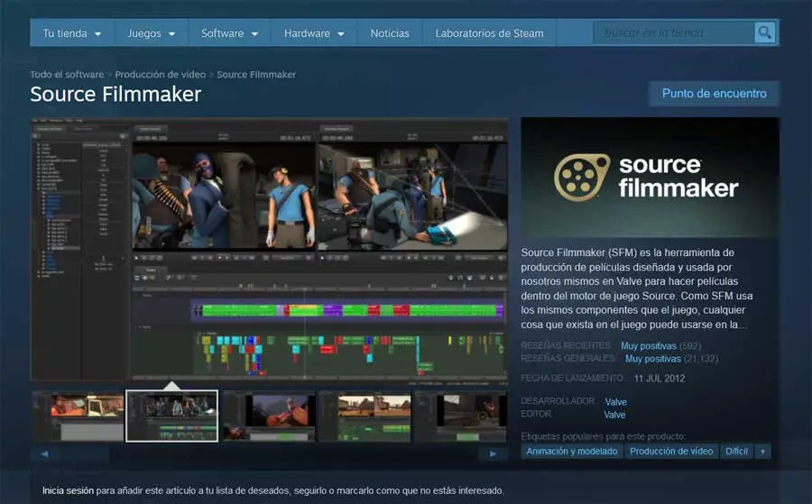Viewport: 812px width, 504px height.
Task: Expand the Hardware menu
Action: 314,33
